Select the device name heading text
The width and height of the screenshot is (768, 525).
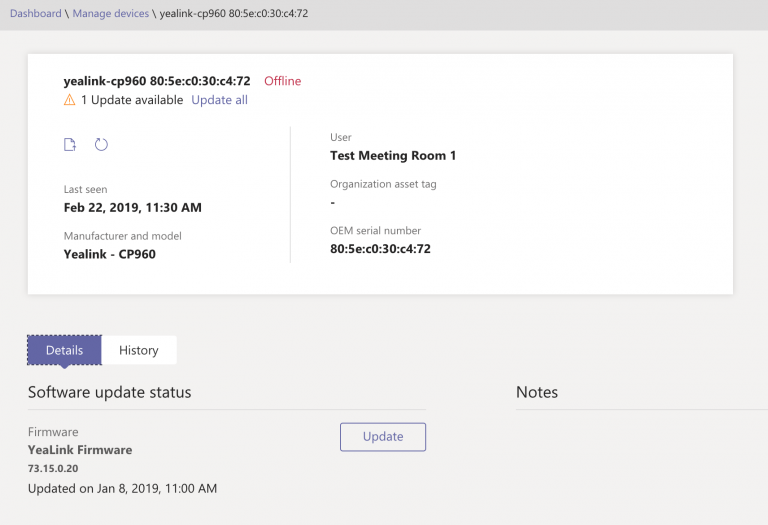click(157, 81)
